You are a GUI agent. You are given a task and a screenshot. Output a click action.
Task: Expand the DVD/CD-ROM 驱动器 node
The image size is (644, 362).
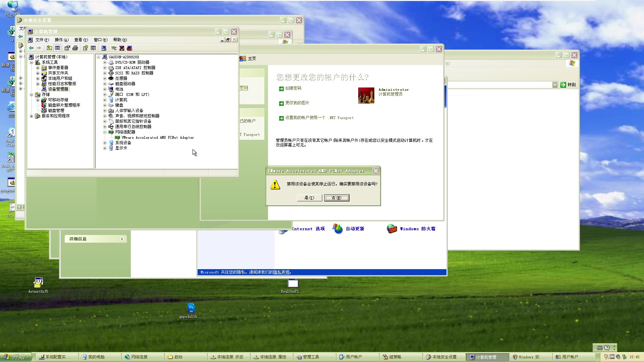pos(105,62)
